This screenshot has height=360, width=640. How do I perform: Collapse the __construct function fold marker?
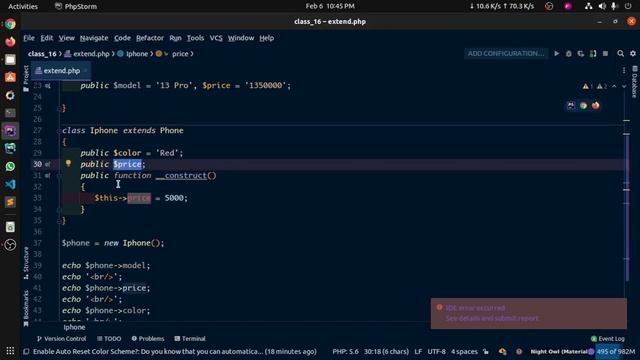[x=59, y=176]
